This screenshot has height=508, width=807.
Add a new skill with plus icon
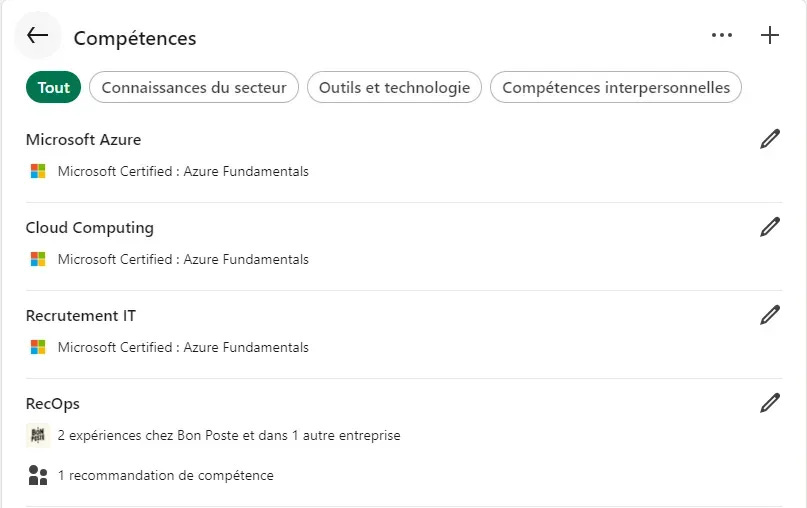[769, 36]
